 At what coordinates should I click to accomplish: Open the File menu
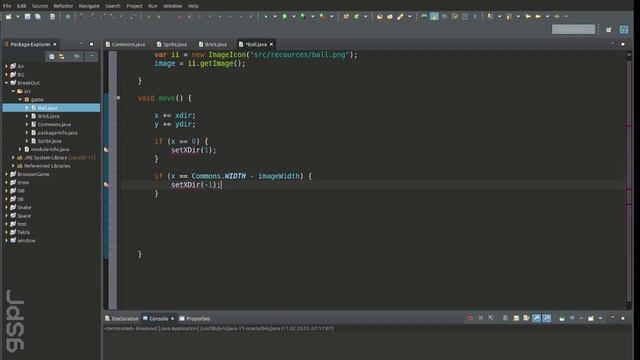(7, 6)
